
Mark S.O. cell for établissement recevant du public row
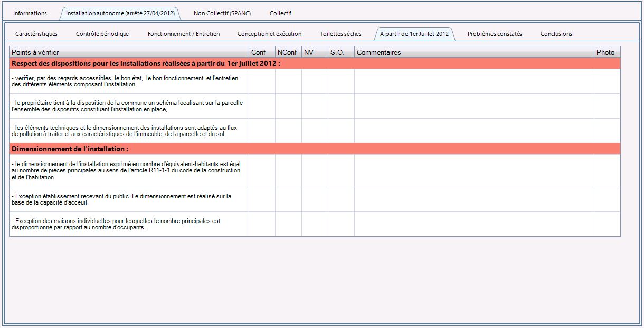pos(341,199)
